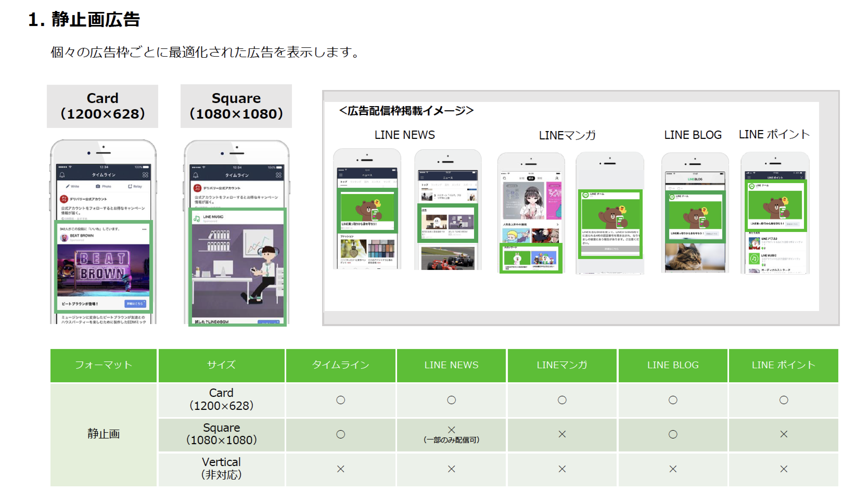Image resolution: width=856 pixels, height=504 pixels.
Task: Click the × in Square row under the LINE ポイント header cell
Action: click(784, 434)
